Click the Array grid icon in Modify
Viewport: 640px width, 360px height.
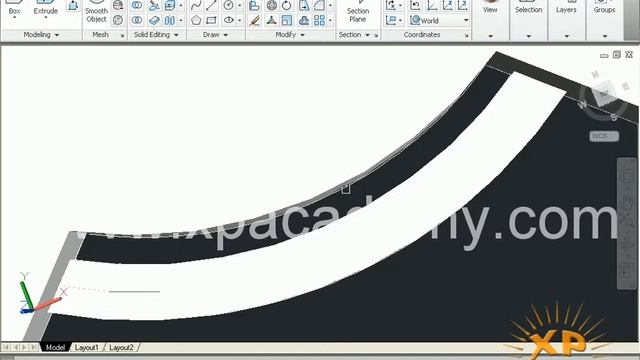[320, 20]
